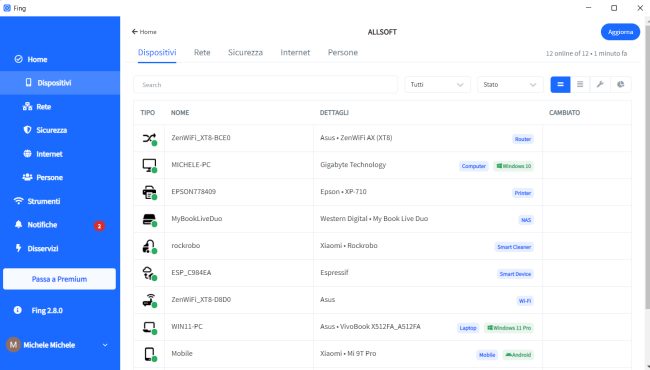This screenshot has height=370, width=650.
Task: Switch to compact list view
Action: coord(580,85)
